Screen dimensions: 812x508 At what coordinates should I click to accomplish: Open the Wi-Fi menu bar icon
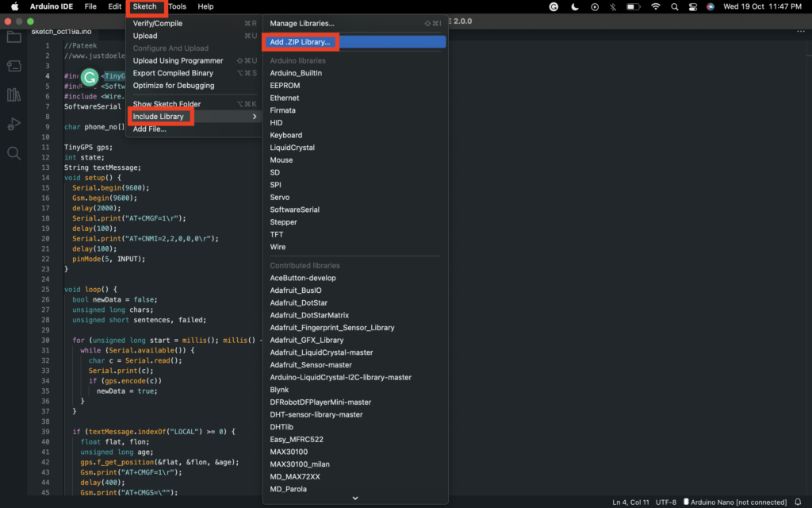[655, 6]
